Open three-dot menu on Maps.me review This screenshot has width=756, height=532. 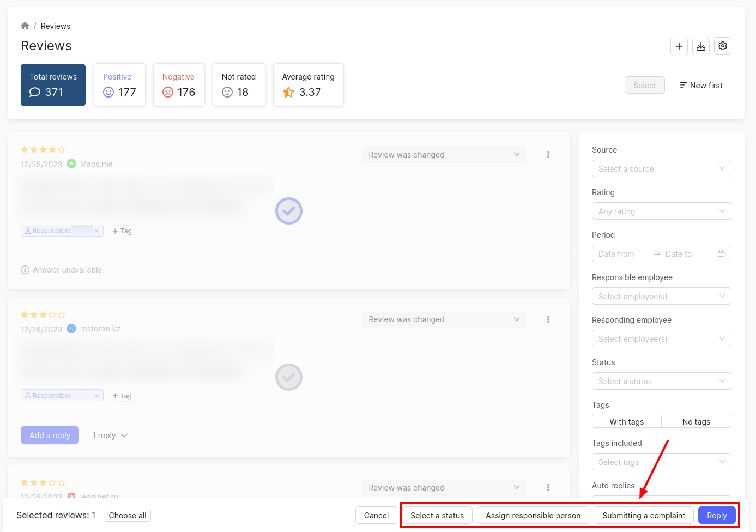pyautogui.click(x=548, y=155)
